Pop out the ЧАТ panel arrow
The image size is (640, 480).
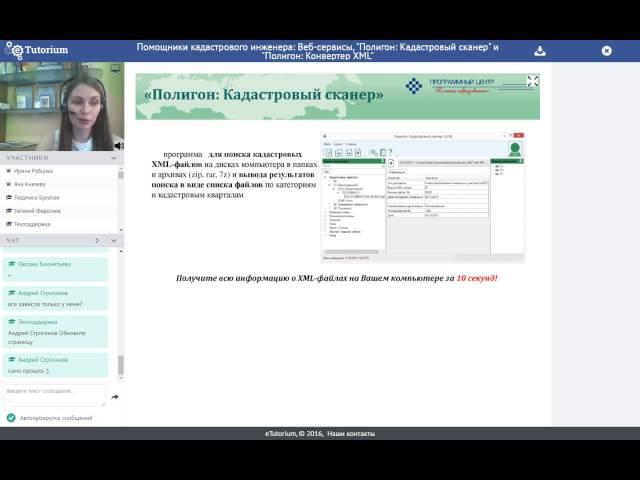[x=97, y=241]
